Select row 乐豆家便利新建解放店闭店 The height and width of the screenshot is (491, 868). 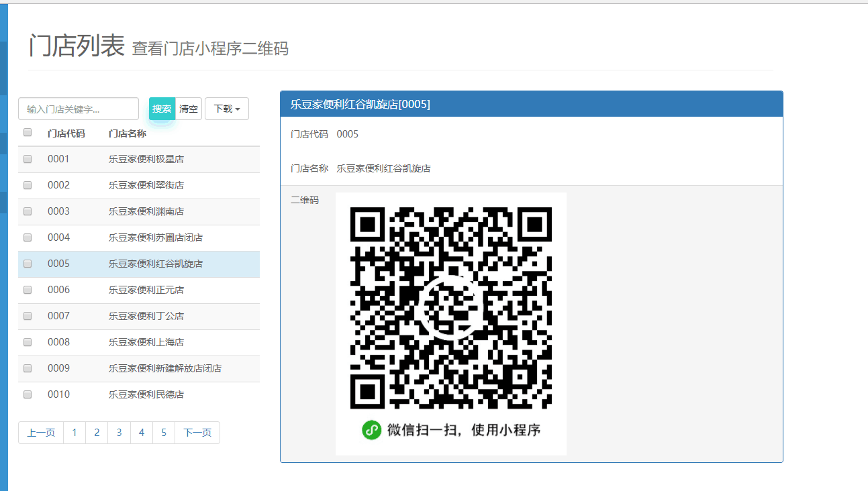139,369
